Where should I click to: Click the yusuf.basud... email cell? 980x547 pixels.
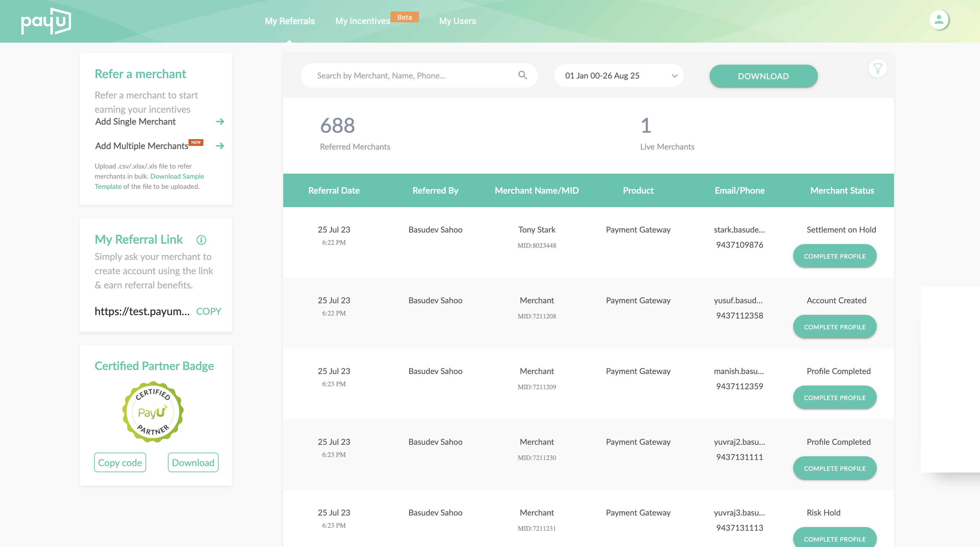tap(738, 300)
